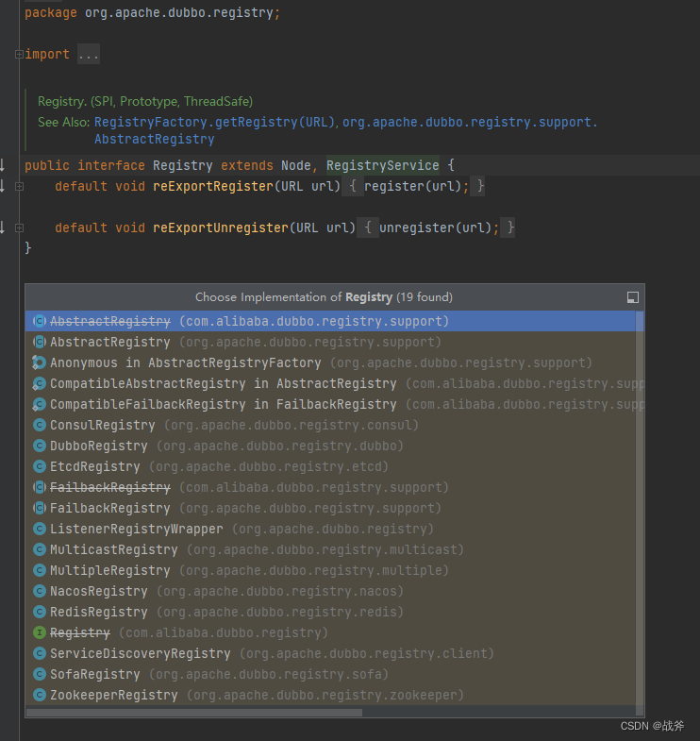Click MulticastRegistry class icon
This screenshot has width=700, height=741.
pos(40,549)
